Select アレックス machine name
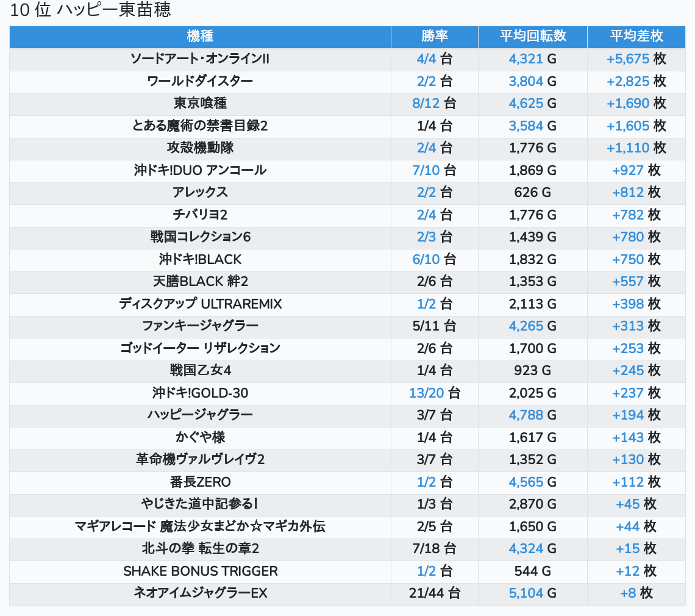The height and width of the screenshot is (616, 695). (x=200, y=193)
